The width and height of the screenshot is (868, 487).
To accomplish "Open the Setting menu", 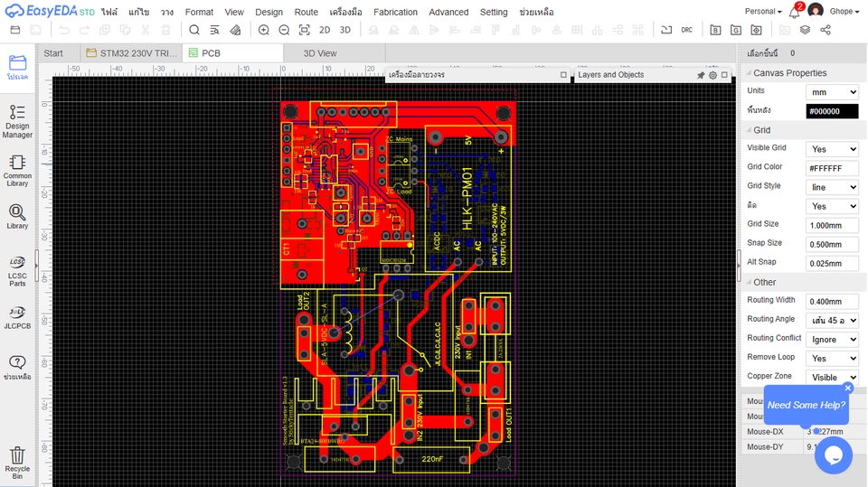I will point(494,12).
